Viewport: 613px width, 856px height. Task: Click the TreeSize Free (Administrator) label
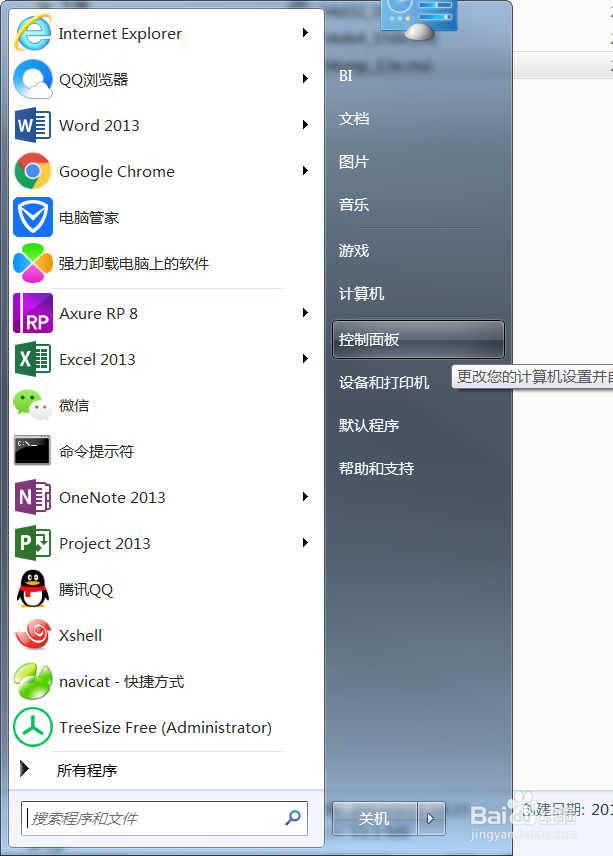pos(165,728)
